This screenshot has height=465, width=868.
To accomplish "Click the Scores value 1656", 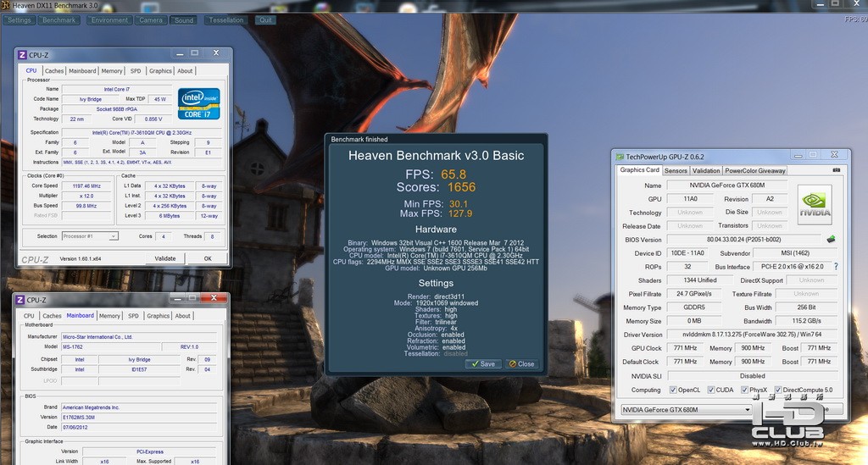I will 462,187.
